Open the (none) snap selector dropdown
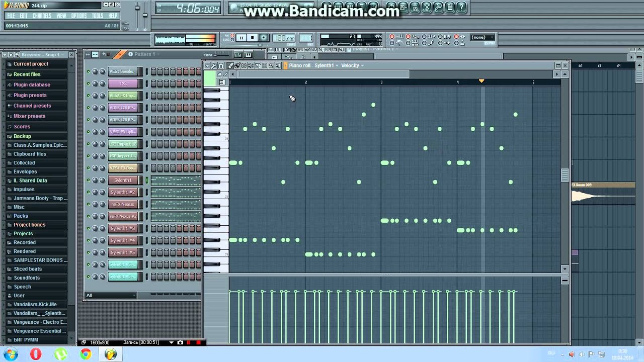The image size is (644, 362). (x=482, y=37)
